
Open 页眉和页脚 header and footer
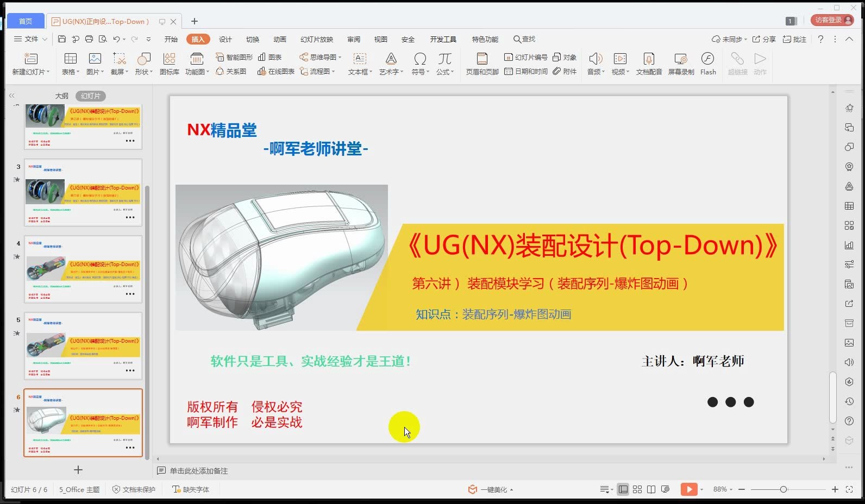[482, 63]
